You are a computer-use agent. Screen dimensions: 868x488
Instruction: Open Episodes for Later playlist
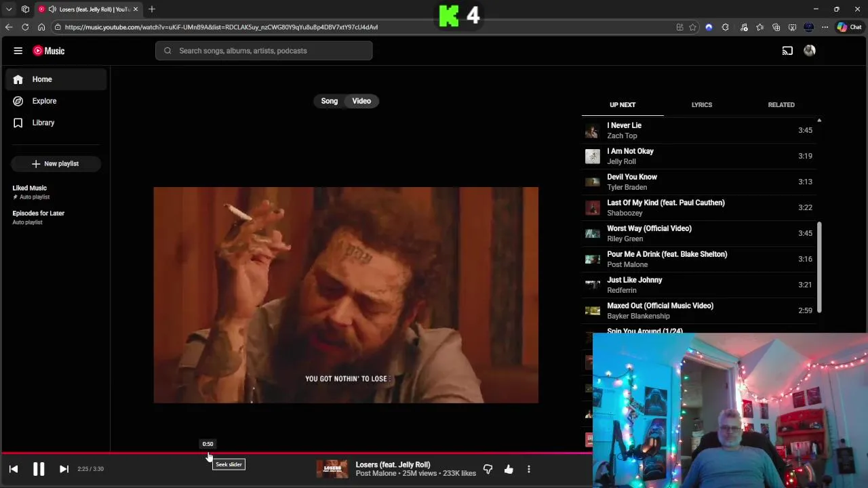56,217
